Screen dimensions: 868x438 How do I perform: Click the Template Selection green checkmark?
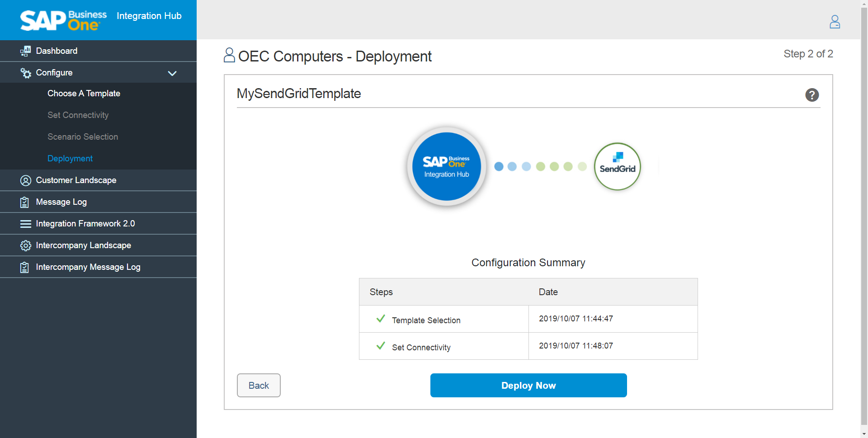[x=381, y=319]
